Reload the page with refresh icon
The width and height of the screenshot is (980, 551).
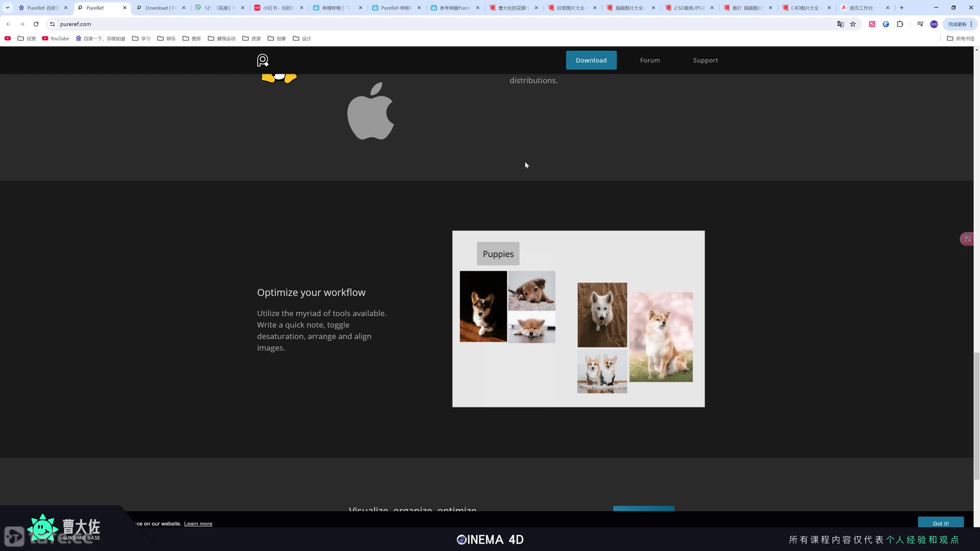36,24
